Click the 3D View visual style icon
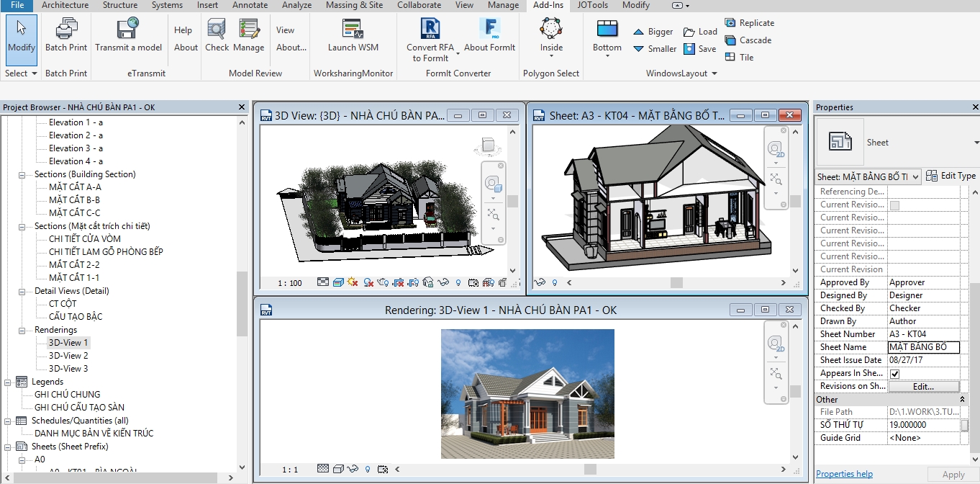Image resolution: width=980 pixels, height=484 pixels. [x=338, y=283]
